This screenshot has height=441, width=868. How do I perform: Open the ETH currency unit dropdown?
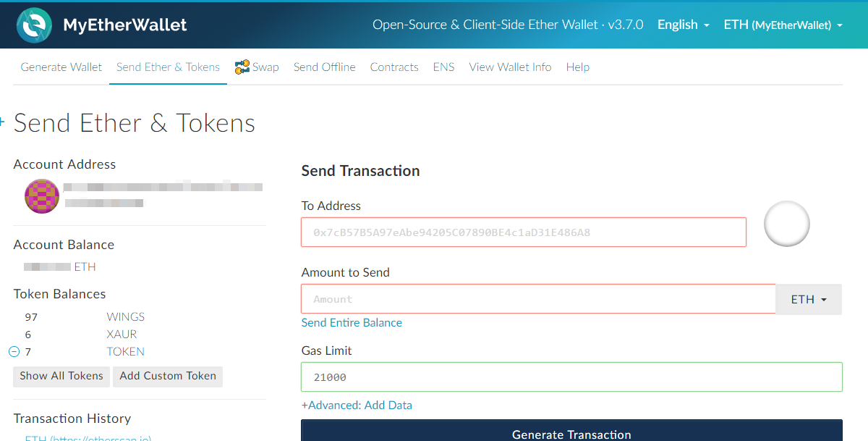[x=809, y=299]
